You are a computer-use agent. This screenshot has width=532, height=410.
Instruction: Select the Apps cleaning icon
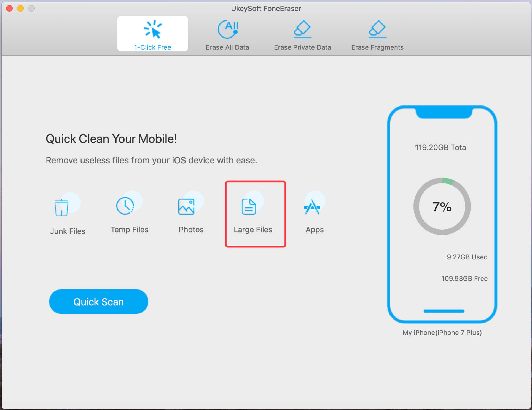click(x=312, y=210)
